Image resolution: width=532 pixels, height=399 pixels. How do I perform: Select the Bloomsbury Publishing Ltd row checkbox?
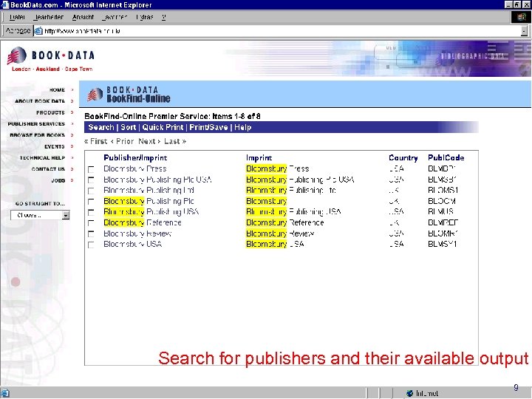coord(91,191)
